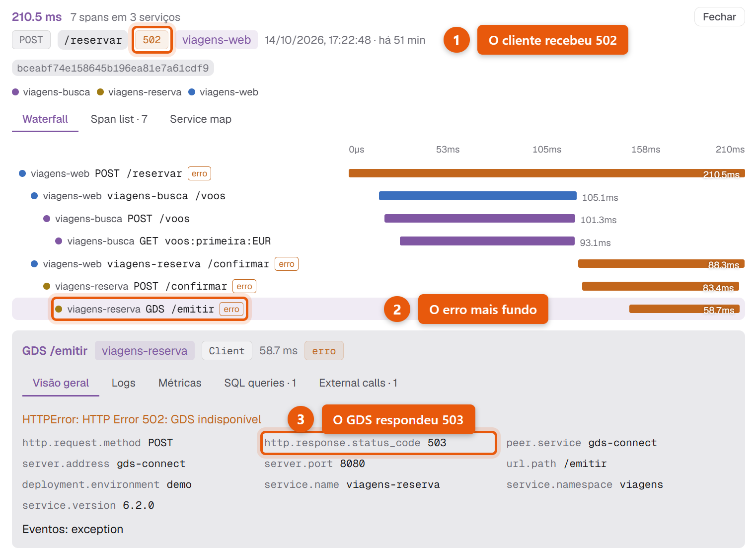Image resolution: width=756 pixels, height=555 pixels.
Task: Select the Waterfall tab
Action: 45,119
